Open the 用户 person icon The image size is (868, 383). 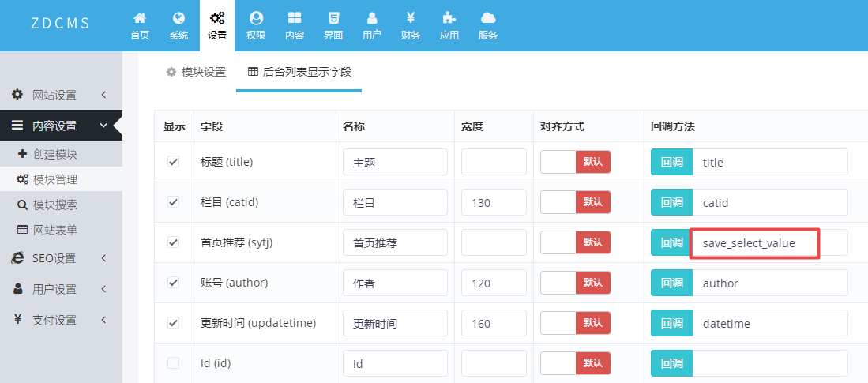pos(372,18)
